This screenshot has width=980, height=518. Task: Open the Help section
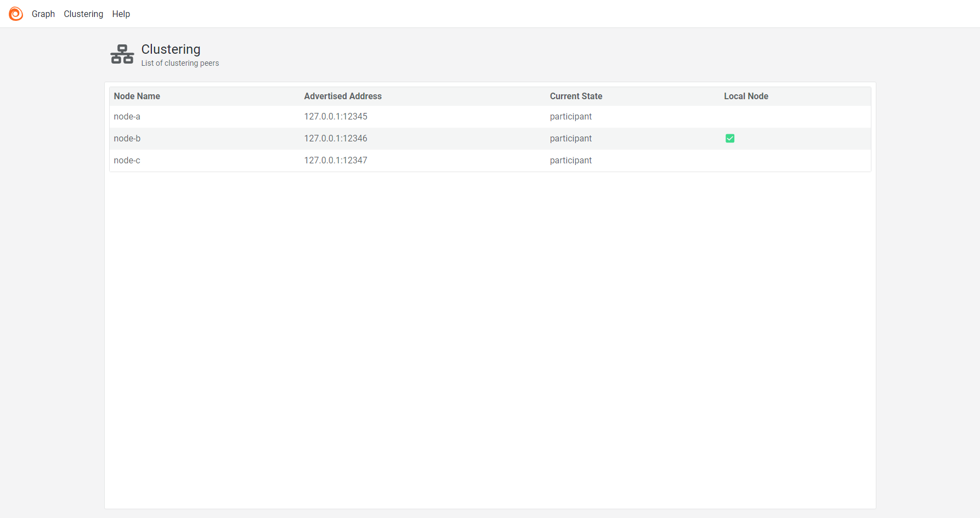coord(121,14)
